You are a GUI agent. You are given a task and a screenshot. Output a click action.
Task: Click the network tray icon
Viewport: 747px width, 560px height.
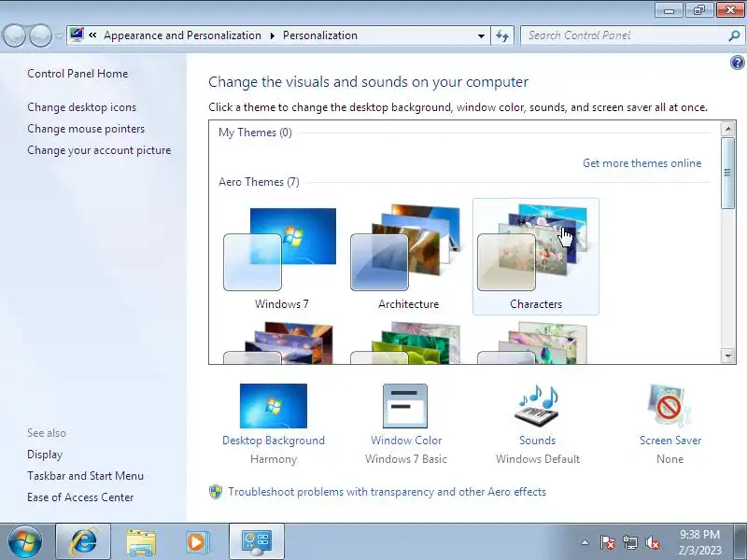click(x=630, y=542)
